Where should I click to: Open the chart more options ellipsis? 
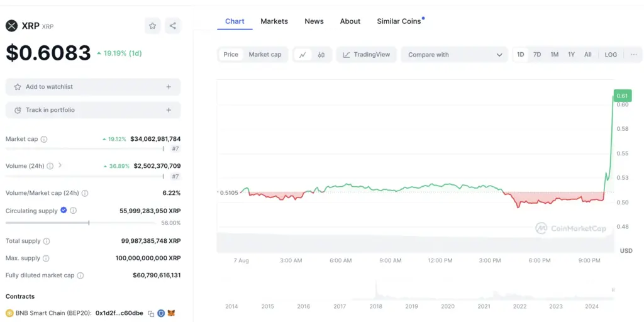click(634, 55)
